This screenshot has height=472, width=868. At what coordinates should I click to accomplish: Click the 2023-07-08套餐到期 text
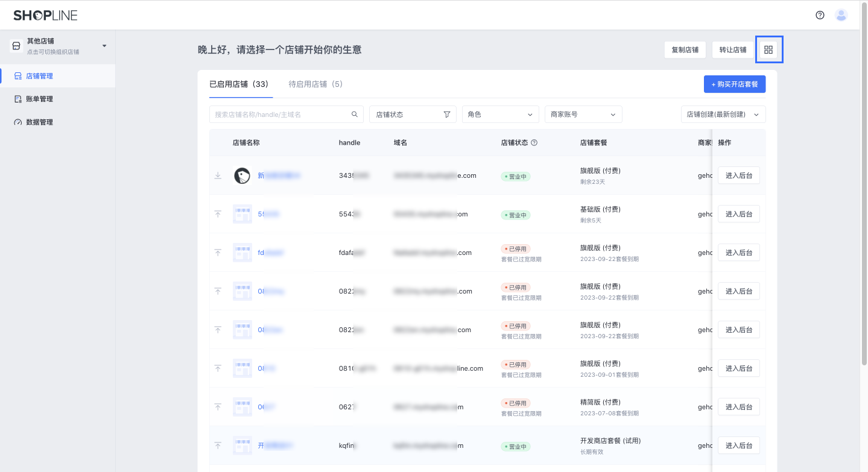point(609,414)
